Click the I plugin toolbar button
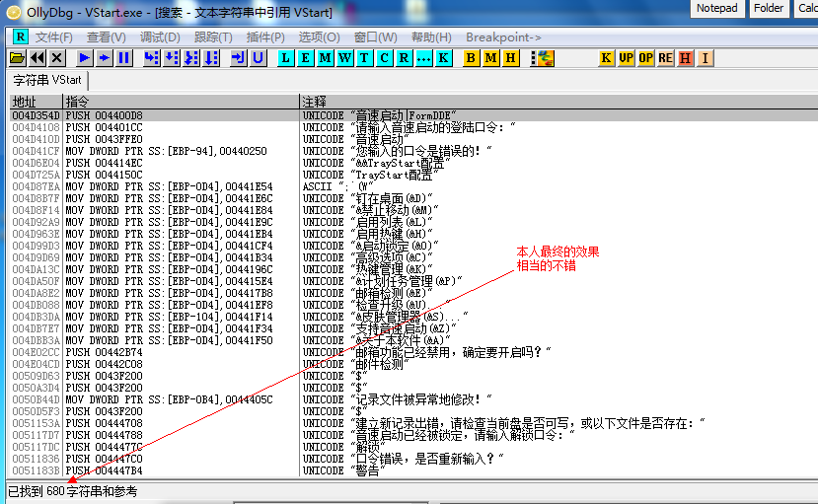 705,58
